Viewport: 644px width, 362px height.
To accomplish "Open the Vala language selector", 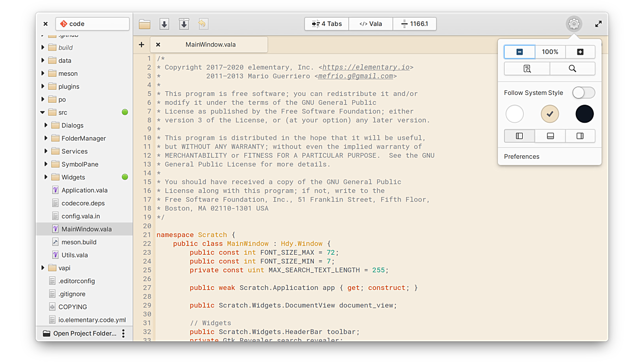I will point(371,24).
